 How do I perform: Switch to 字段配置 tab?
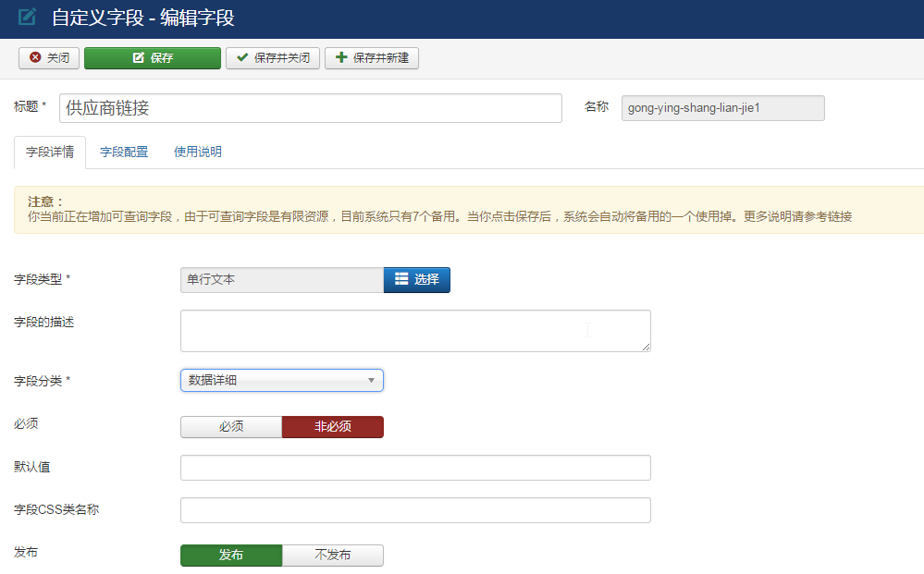click(124, 153)
